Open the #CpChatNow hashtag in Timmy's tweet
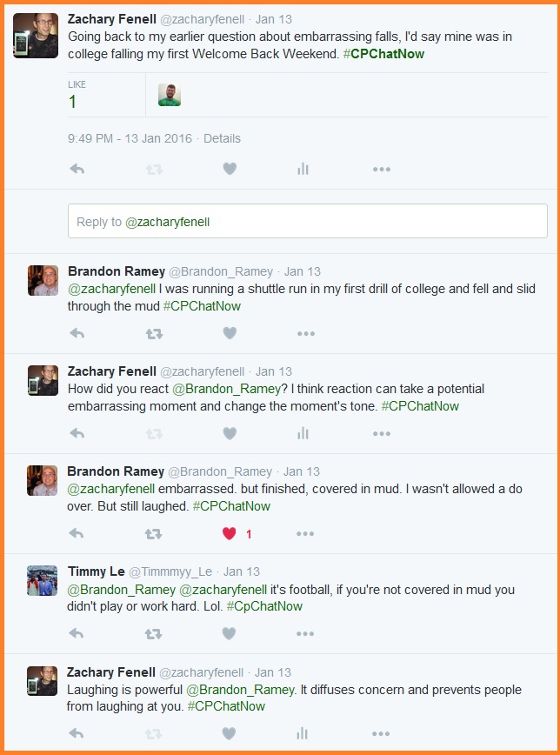Screen dimensions: 560x755 [264, 606]
